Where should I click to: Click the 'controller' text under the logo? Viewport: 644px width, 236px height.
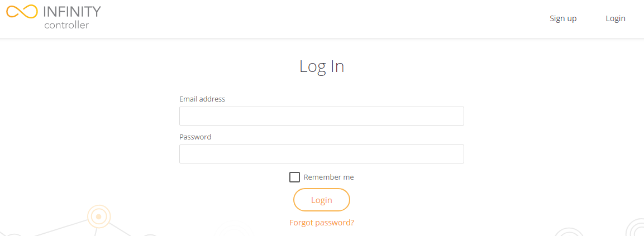66,25
